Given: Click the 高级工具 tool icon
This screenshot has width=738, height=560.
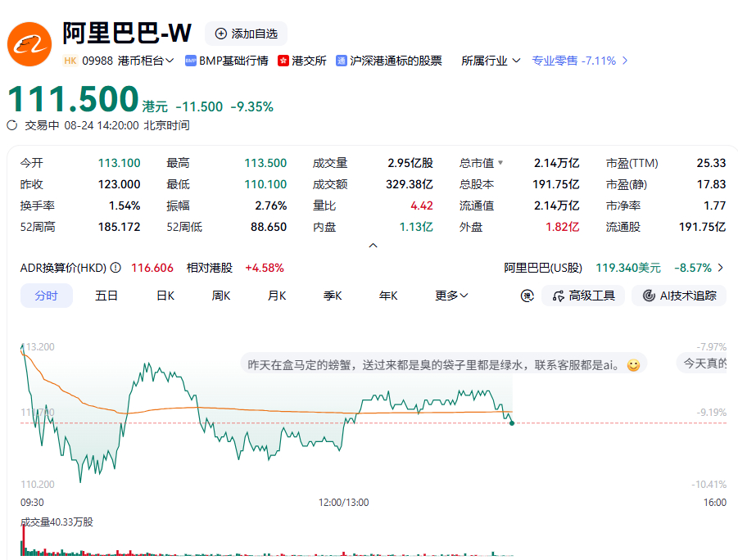Looking at the screenshot, I should 558,296.
